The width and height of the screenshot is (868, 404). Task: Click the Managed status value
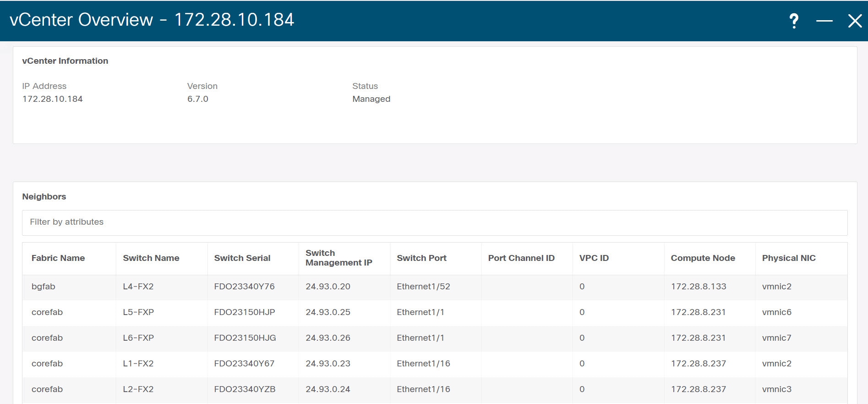click(x=371, y=99)
